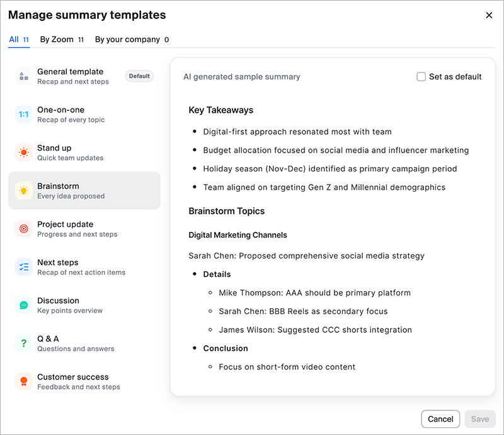Image resolution: width=504 pixels, height=435 pixels.
Task: Click the Discussion chat bubble icon
Action: coord(23,305)
